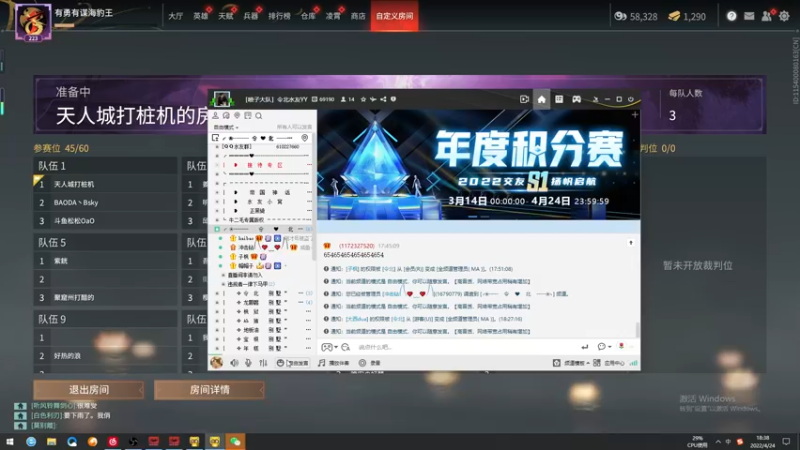Click the empty slot 2 of team 5
The height and width of the screenshot is (450, 800).
pyautogui.click(x=105, y=279)
